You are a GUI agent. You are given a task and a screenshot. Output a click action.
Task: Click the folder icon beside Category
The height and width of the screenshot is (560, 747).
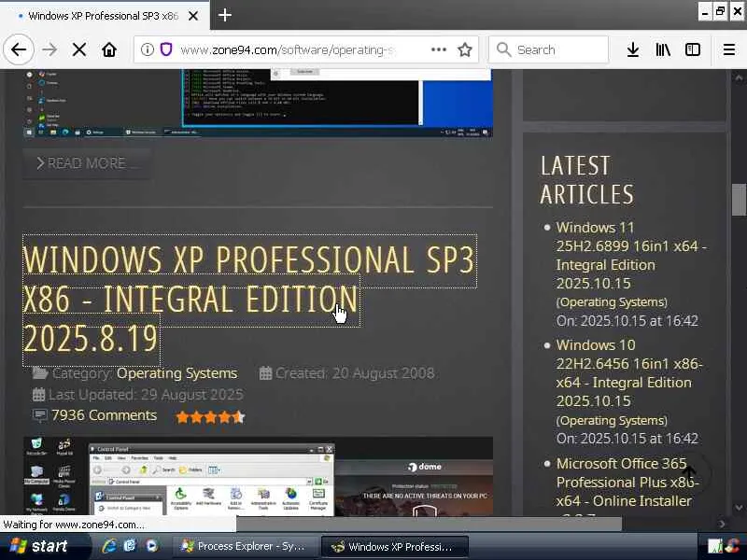(x=40, y=372)
